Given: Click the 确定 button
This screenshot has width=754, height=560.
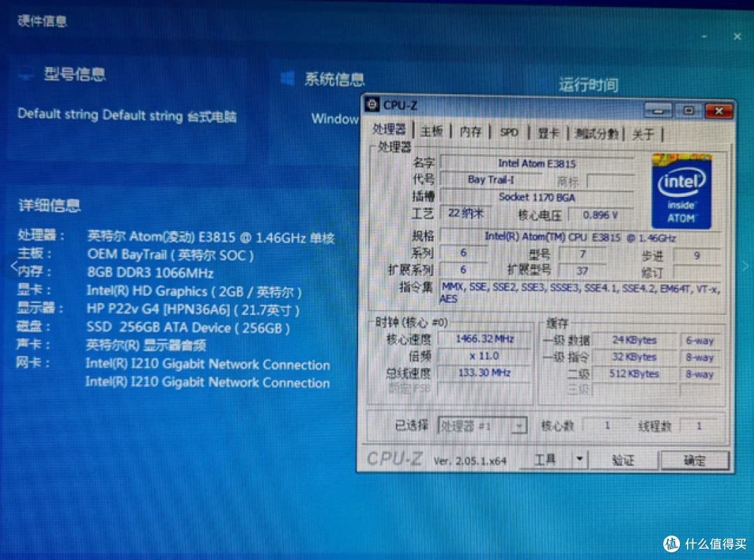Looking at the screenshot, I should tap(695, 461).
